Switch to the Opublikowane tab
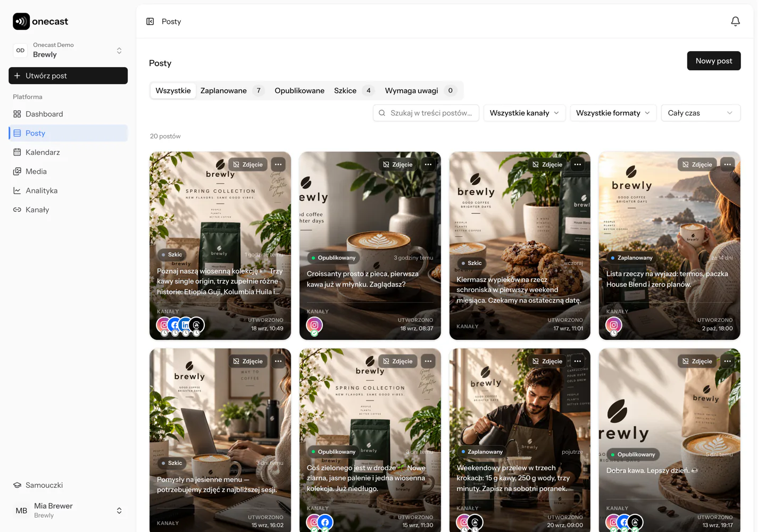This screenshot has width=766, height=532. [299, 90]
